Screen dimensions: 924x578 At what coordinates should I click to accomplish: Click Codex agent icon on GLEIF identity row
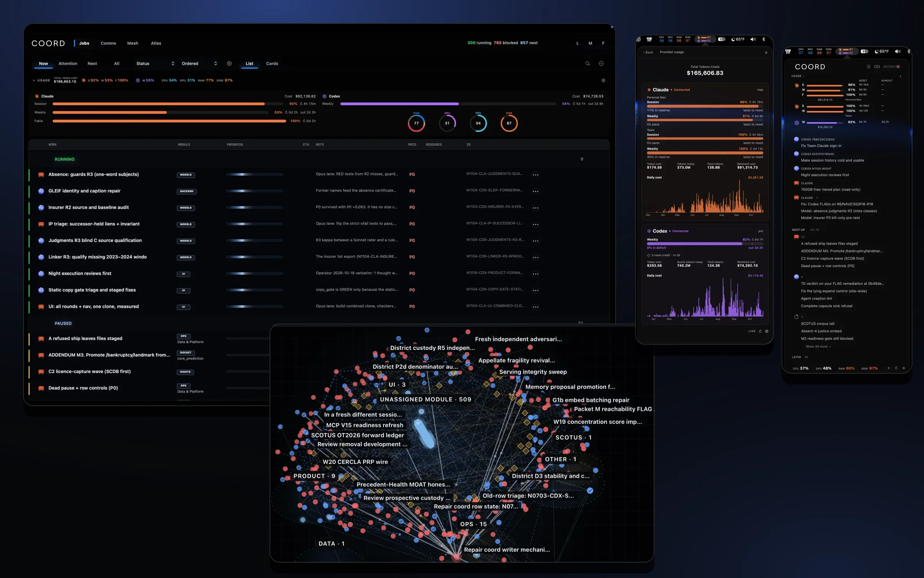click(x=41, y=191)
